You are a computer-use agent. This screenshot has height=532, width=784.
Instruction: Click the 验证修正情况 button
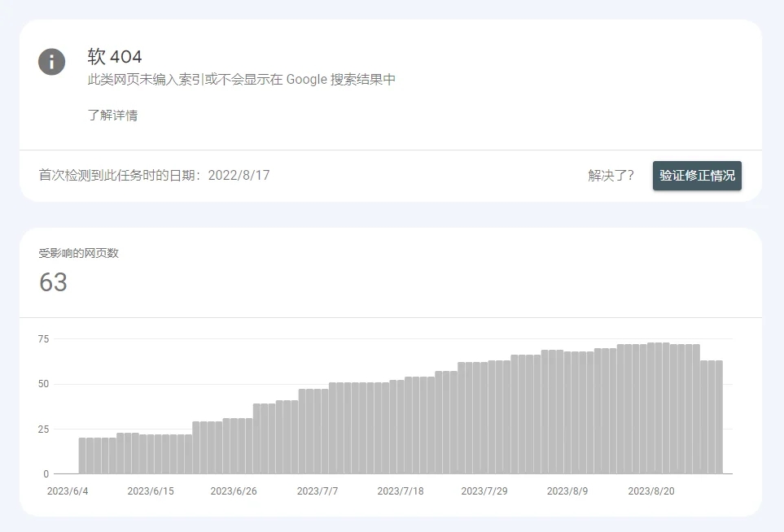coord(697,176)
